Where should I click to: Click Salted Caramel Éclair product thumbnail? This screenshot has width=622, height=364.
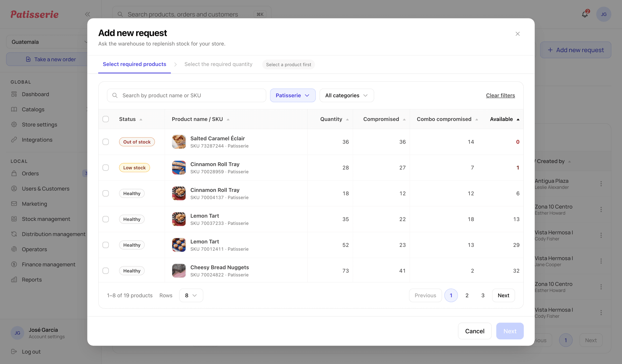179,142
